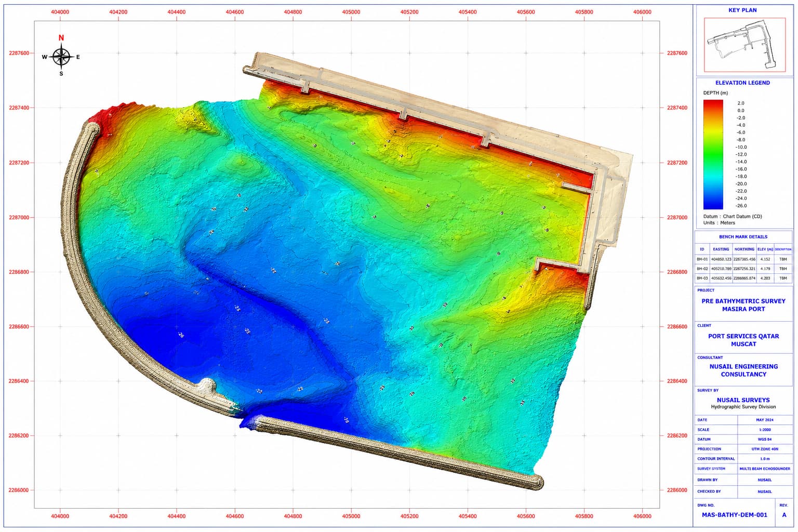The height and width of the screenshot is (532, 798).
Task: Select the 'BM-03' benchmark ID cell
Action: point(702,278)
